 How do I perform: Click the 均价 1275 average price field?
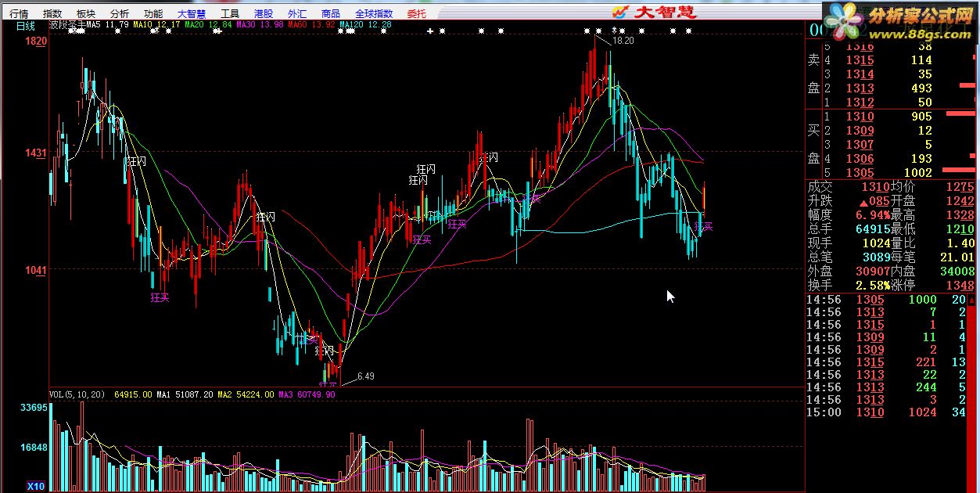[x=932, y=187]
